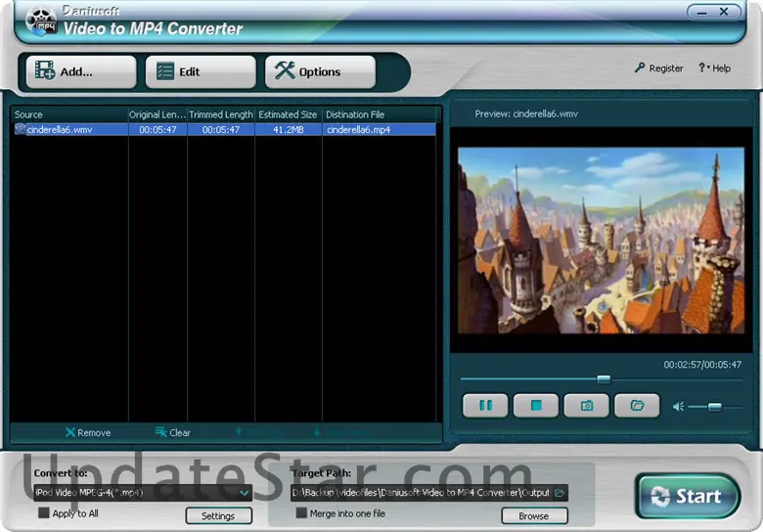
Task: Start the video conversion
Action: click(x=687, y=496)
